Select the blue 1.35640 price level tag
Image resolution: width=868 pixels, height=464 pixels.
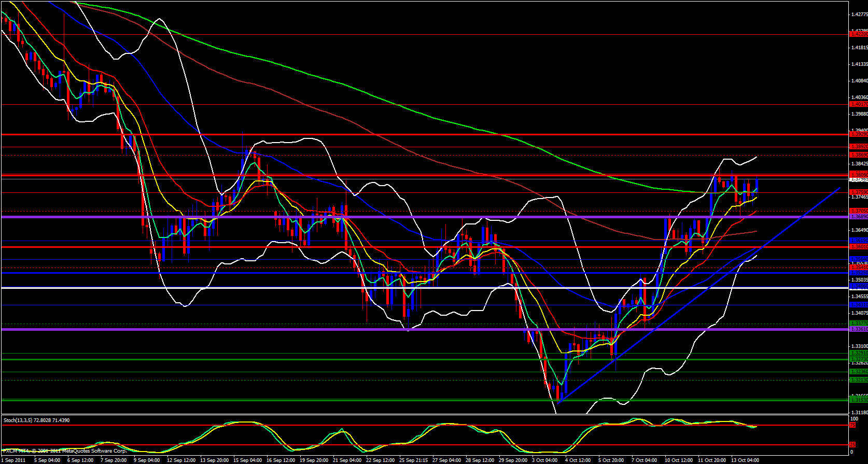click(x=858, y=259)
